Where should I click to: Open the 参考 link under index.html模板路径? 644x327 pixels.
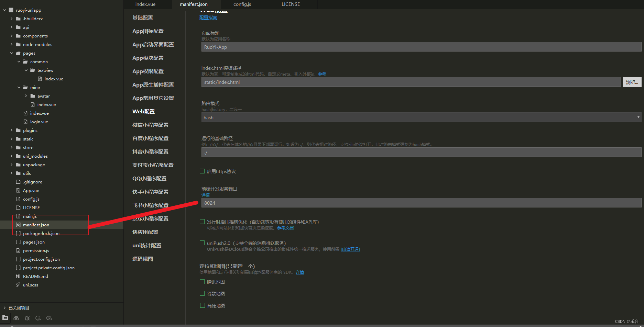click(x=322, y=74)
